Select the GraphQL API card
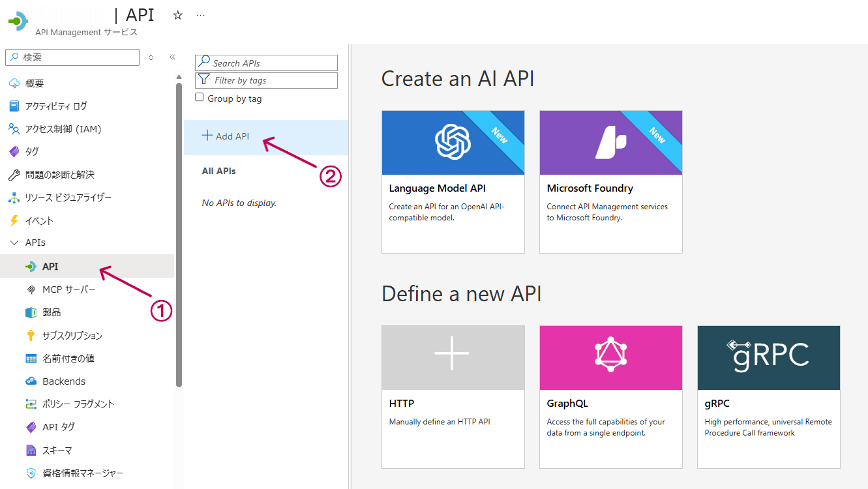868x489 pixels. click(611, 397)
